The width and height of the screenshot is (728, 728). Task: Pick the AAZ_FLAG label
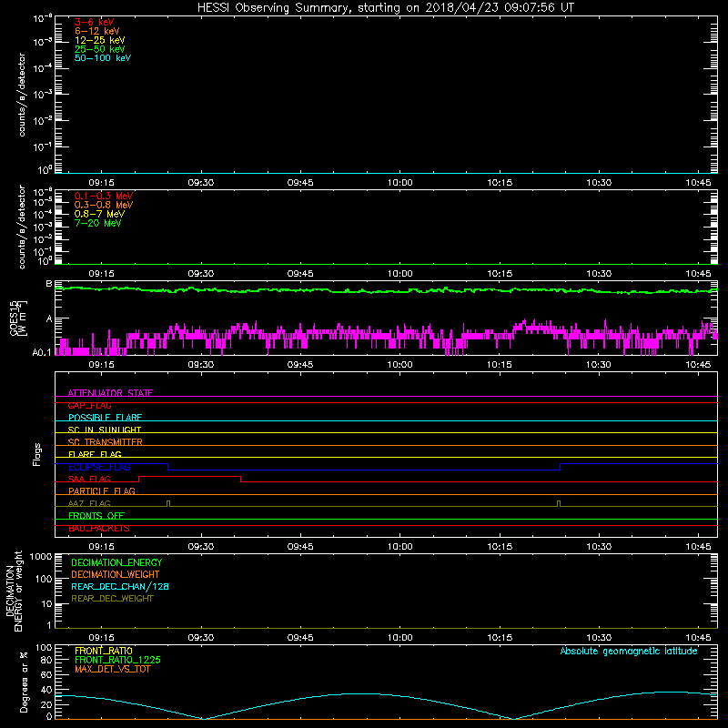click(89, 503)
